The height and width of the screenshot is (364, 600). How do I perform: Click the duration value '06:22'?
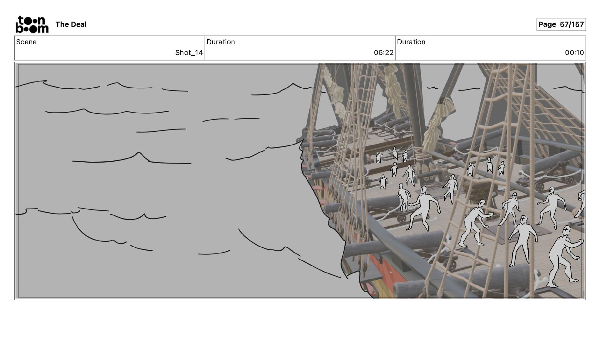pos(384,52)
